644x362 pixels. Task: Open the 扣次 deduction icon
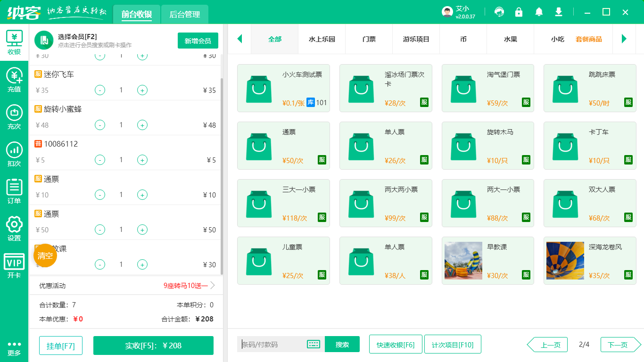14,153
